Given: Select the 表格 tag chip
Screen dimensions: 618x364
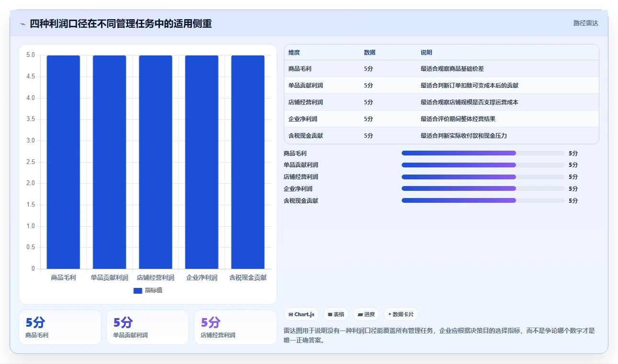Looking at the screenshot, I should (x=336, y=314).
